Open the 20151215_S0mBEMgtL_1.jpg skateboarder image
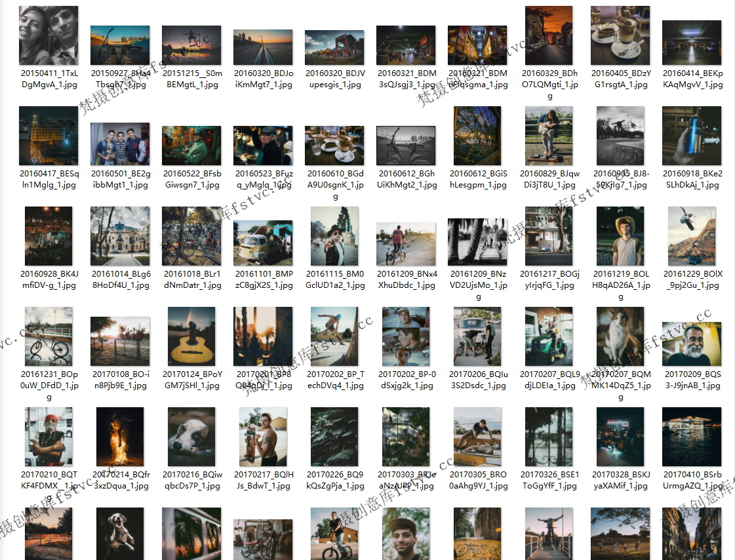The image size is (735, 560). pos(191,45)
